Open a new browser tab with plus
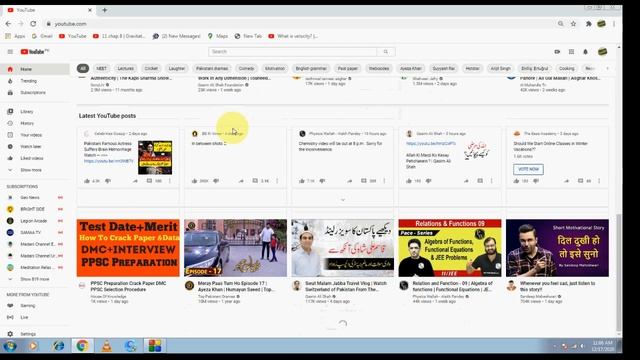The width and height of the screenshot is (640, 360). pyautogui.click(x=104, y=10)
